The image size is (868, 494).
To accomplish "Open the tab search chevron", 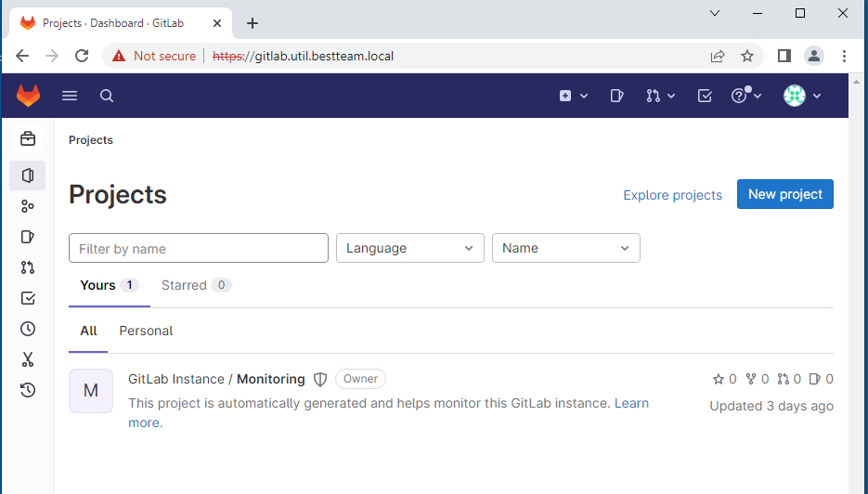I will [715, 13].
